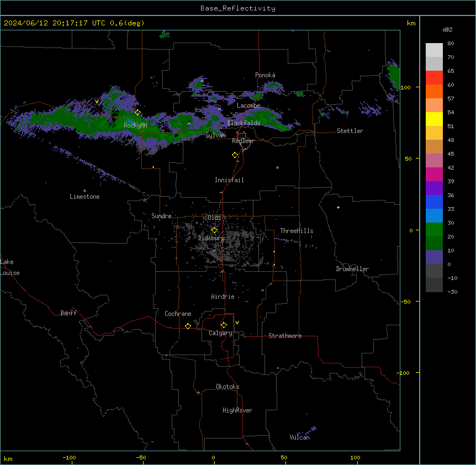This screenshot has height=465, width=476.
Task: Click the Cochrane label
Action: [178, 314]
